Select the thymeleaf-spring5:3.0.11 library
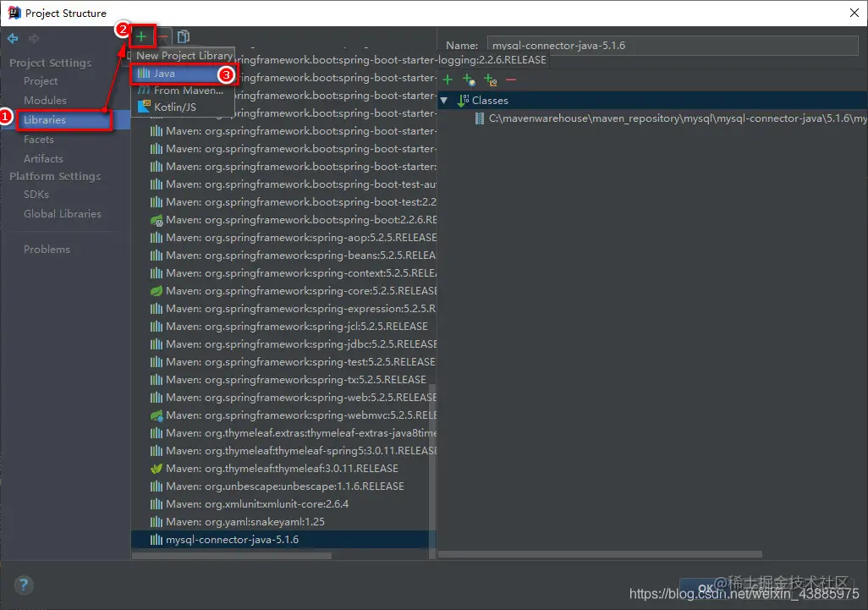Screen dimensions: 868x610 click(x=300, y=451)
